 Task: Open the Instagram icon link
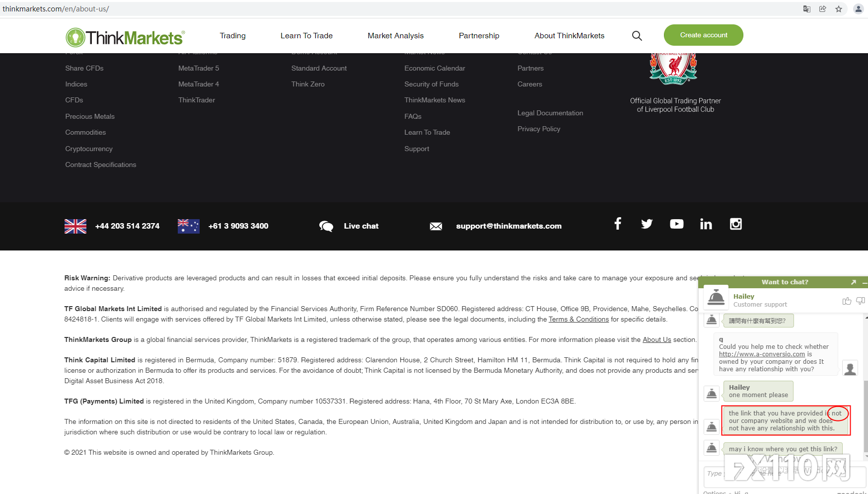coord(736,224)
